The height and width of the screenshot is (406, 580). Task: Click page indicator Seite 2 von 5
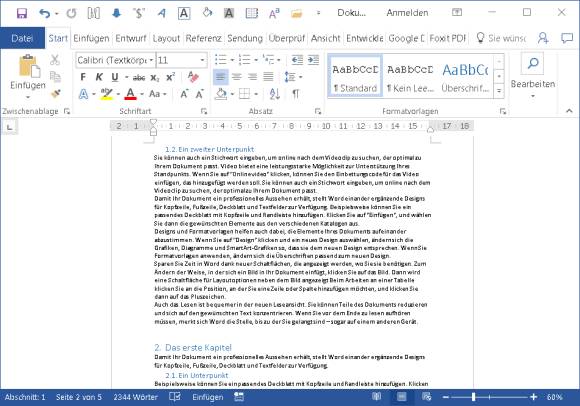[x=78, y=397]
